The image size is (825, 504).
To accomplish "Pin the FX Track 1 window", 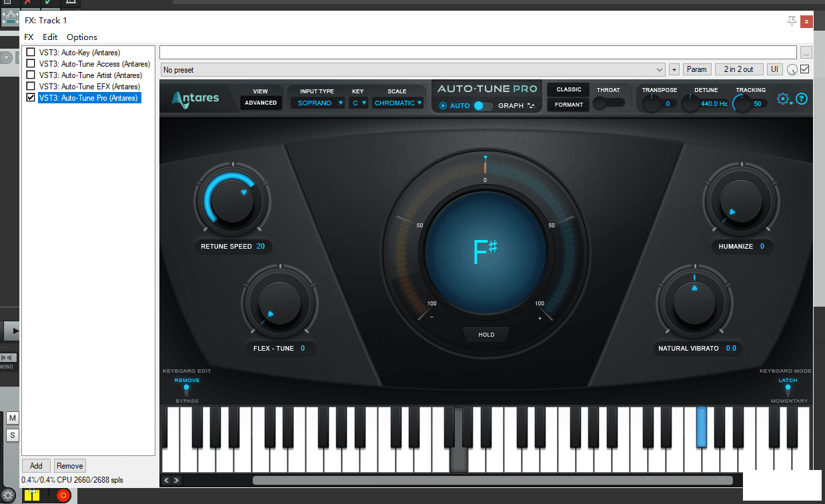I will [792, 21].
